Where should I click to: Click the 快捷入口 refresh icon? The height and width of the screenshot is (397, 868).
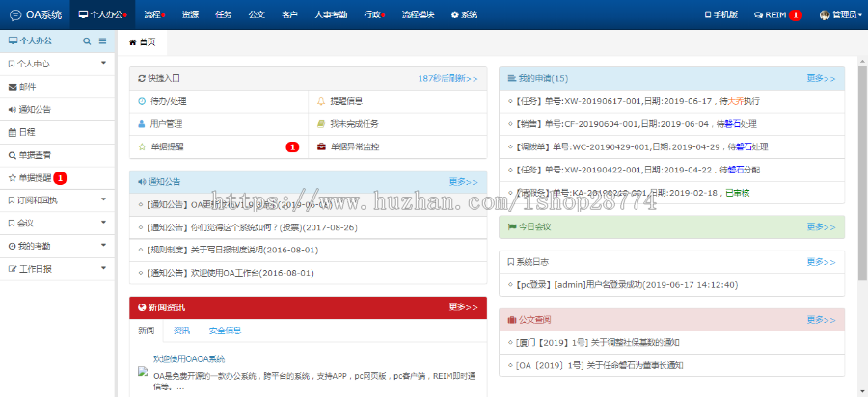(142, 78)
